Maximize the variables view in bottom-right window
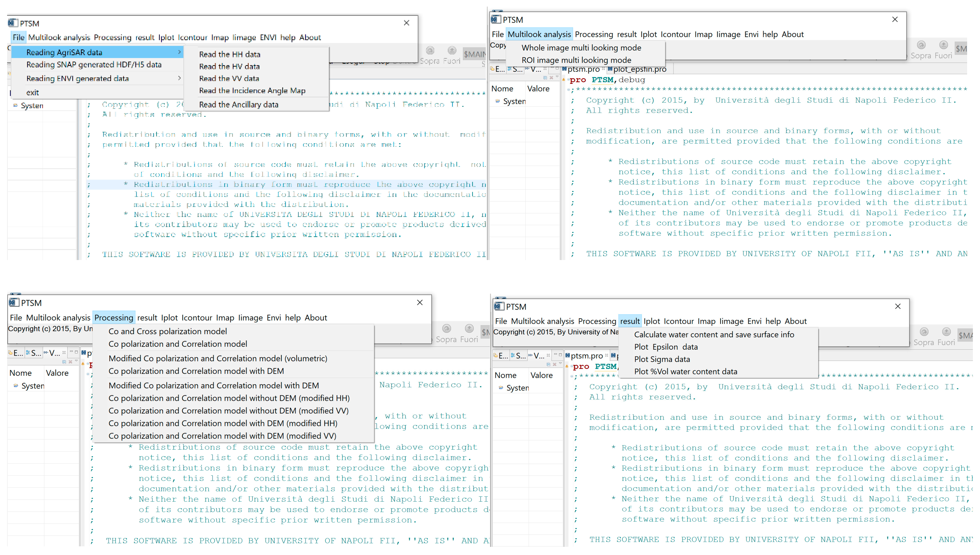Screen dimensions: 980x555 click(560, 355)
